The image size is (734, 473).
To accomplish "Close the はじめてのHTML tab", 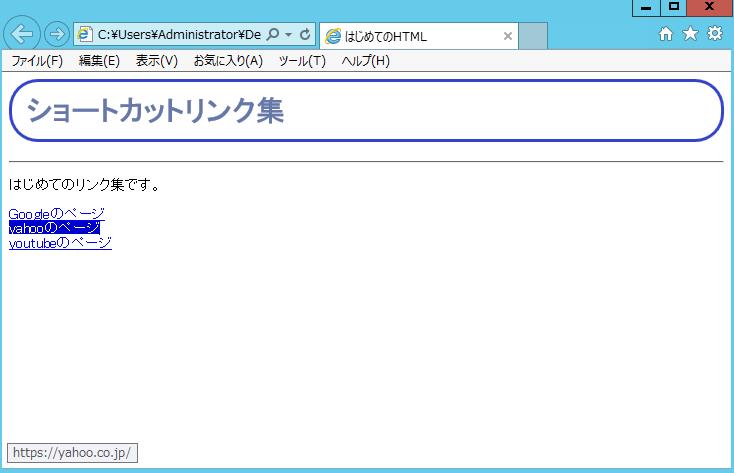I will click(507, 36).
